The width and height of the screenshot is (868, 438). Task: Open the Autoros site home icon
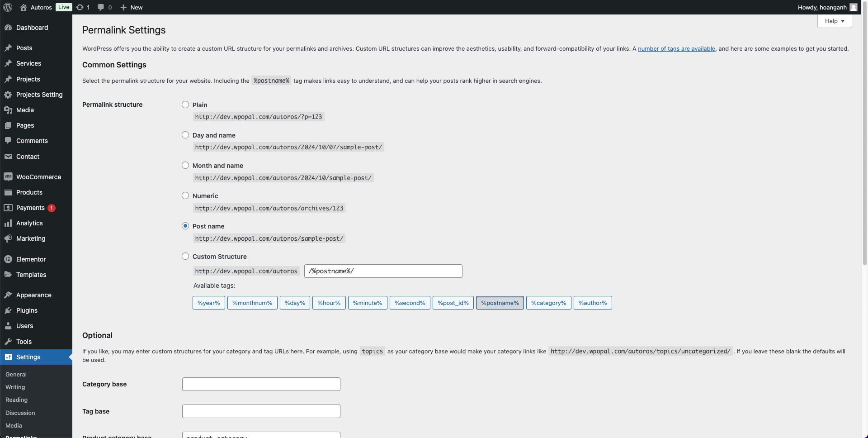pyautogui.click(x=24, y=7)
